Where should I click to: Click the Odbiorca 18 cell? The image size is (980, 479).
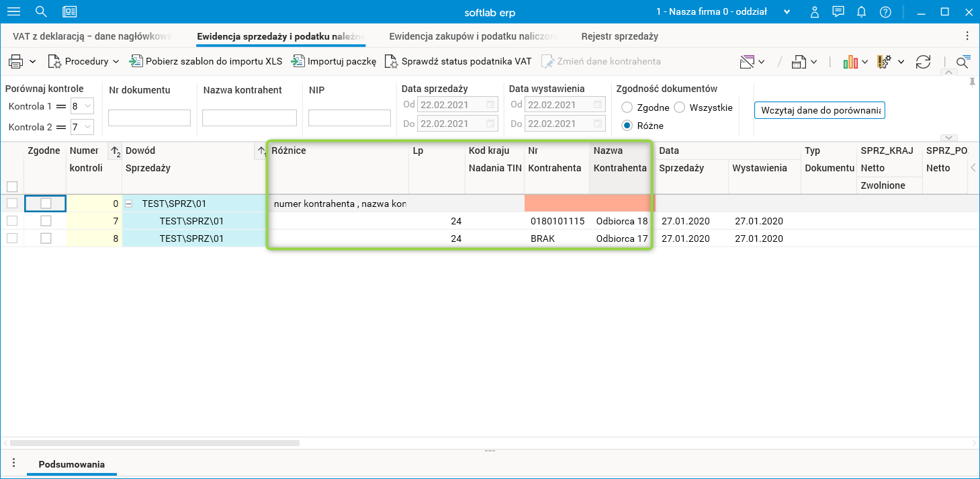pyautogui.click(x=621, y=221)
